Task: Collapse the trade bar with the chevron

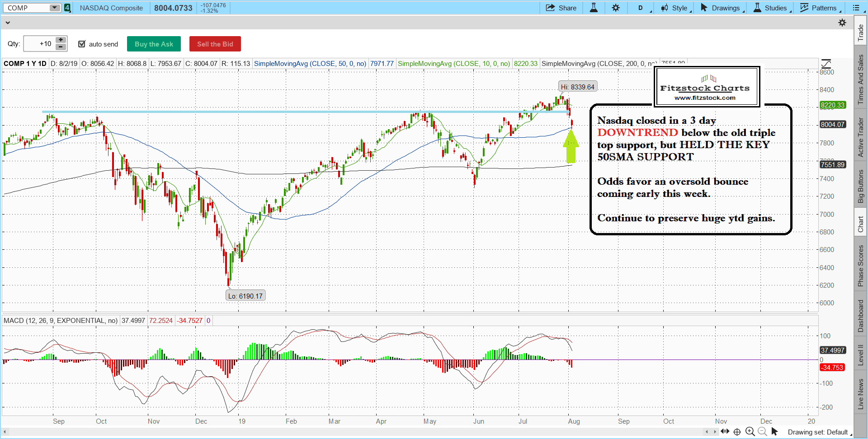Action: 8,23
